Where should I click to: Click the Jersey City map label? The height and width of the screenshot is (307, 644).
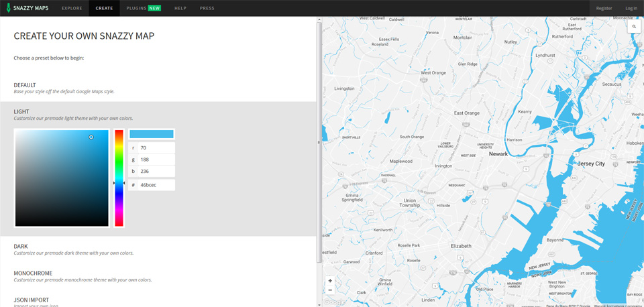pos(591,164)
